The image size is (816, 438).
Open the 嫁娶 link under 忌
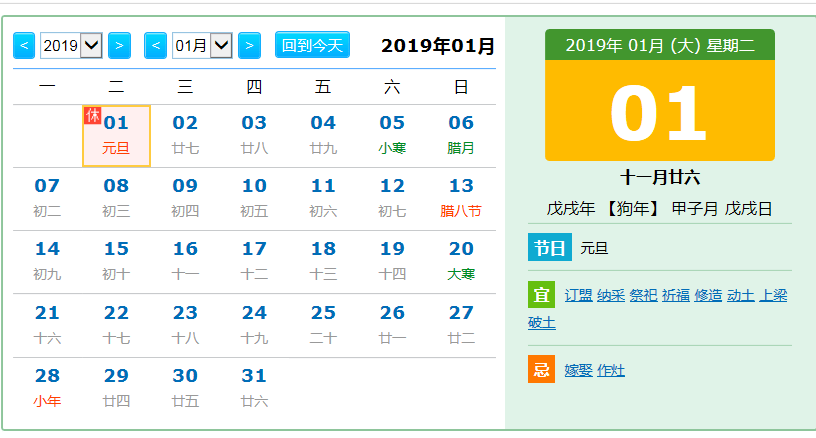[578, 371]
